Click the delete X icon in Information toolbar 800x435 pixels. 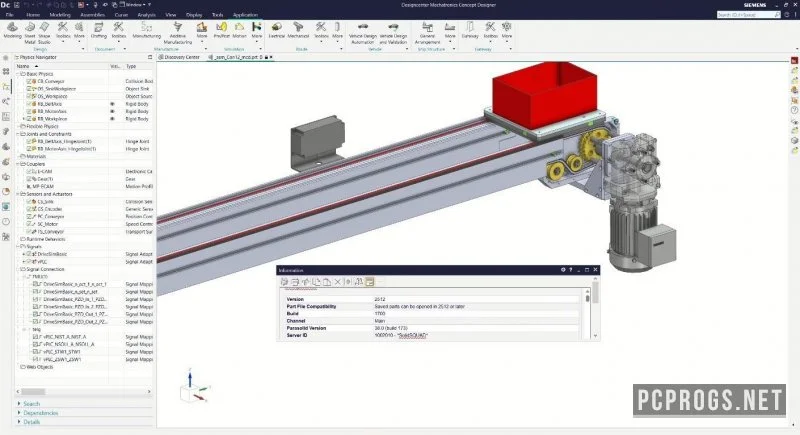(x=337, y=282)
